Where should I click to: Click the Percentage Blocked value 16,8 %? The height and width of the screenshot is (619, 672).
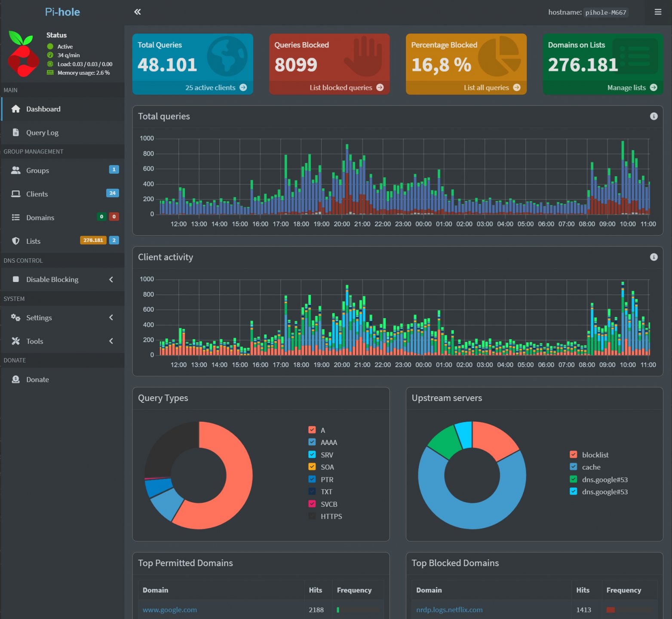click(x=441, y=65)
